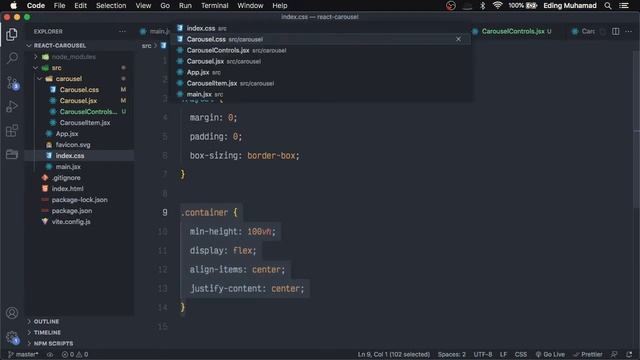Viewport: 640px width, 360px height.
Task: Open the Search view in activity bar
Action: [12, 58]
